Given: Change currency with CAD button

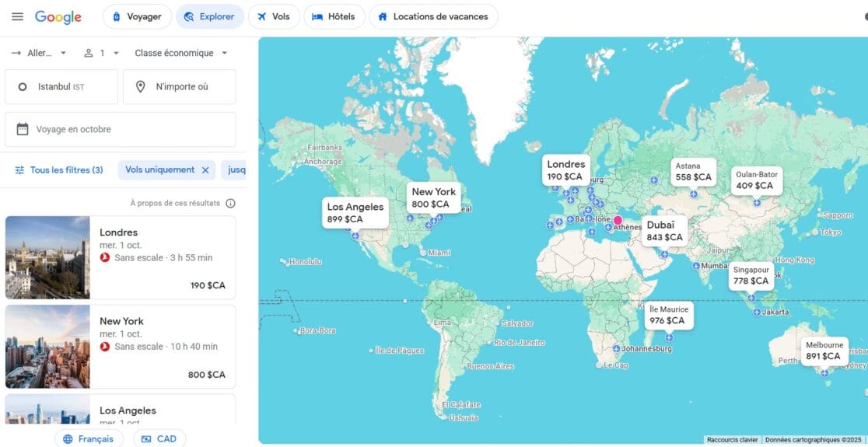Looking at the screenshot, I should pos(159,438).
